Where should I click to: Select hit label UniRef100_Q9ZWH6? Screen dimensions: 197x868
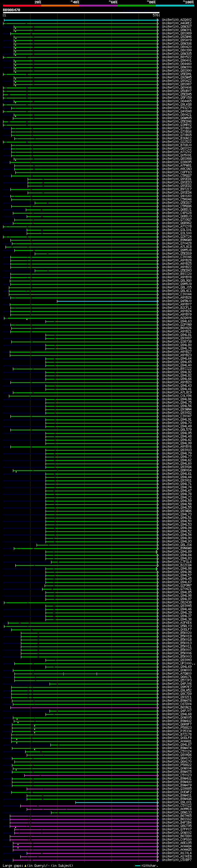(177, 37)
